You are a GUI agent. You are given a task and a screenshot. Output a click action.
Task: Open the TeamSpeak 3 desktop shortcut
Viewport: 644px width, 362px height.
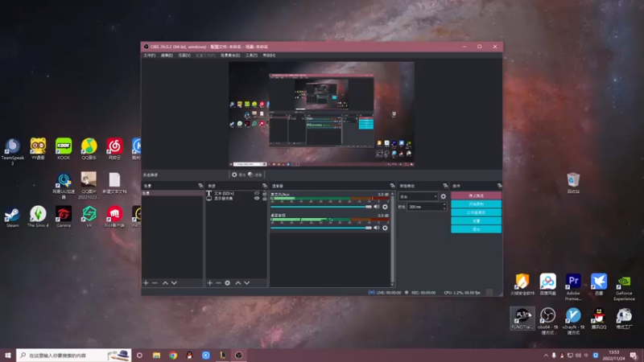tap(12, 151)
